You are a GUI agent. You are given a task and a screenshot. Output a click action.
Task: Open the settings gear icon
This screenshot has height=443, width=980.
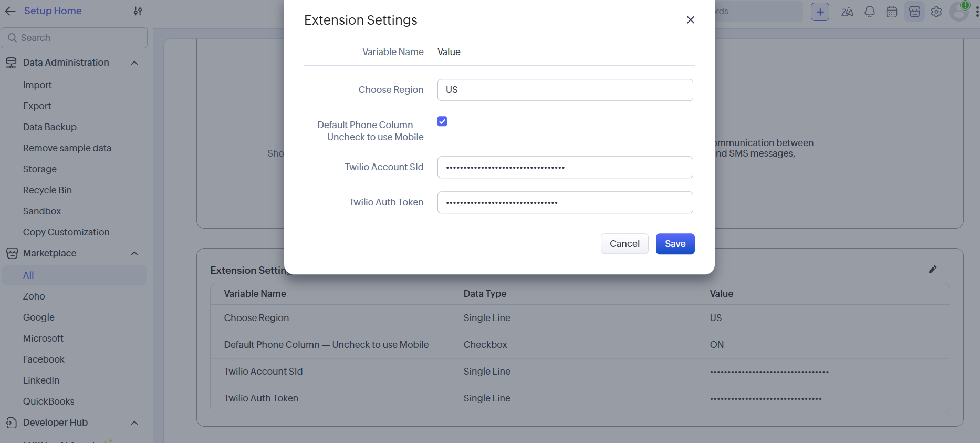point(936,12)
